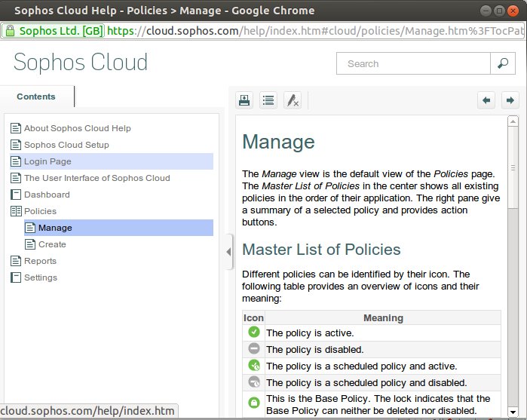Screen dimensions: 527x420
Task: Expand the Dashboard section
Action: click(47, 195)
